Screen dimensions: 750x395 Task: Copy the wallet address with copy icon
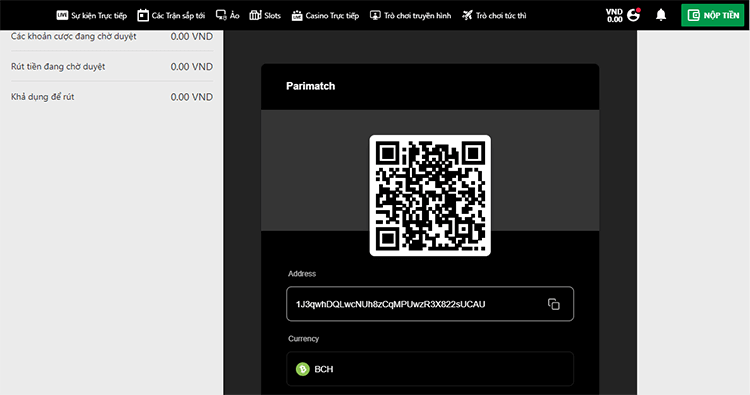[553, 304]
